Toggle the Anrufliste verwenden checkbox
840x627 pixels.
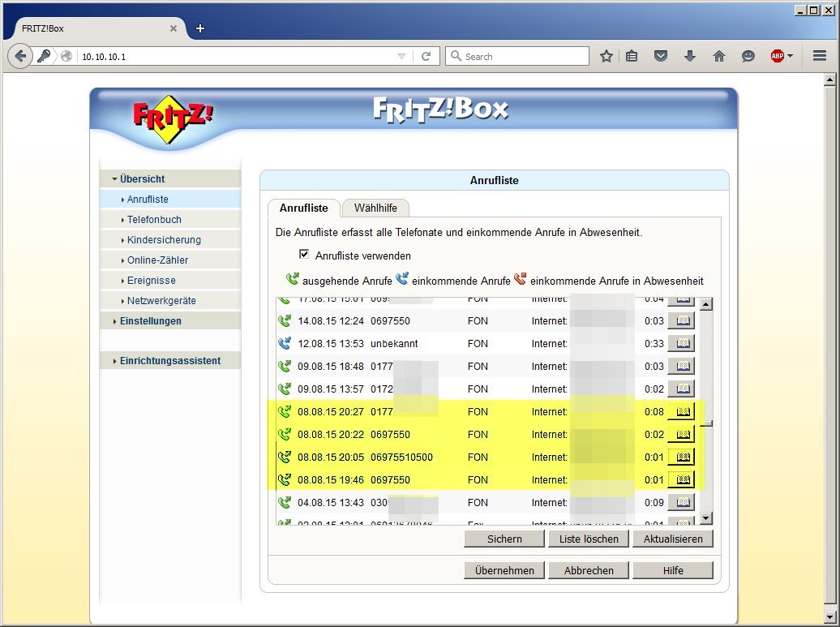[x=304, y=255]
